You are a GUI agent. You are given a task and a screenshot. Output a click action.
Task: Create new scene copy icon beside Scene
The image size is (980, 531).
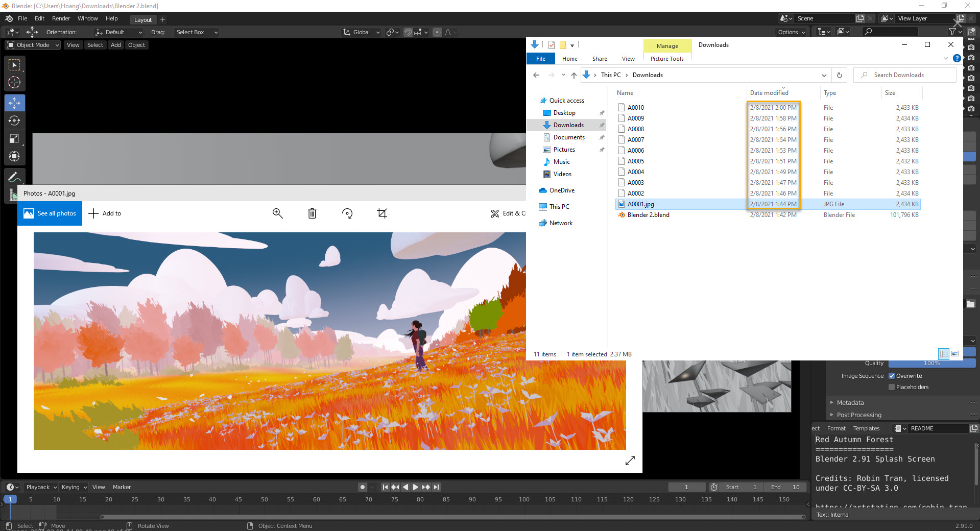860,18
